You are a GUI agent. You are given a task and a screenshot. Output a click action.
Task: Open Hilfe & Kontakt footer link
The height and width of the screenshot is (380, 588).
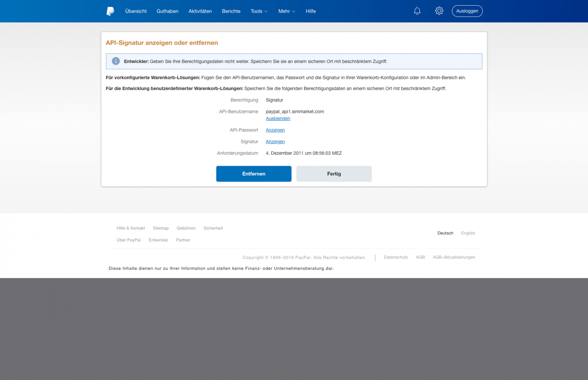[131, 228]
